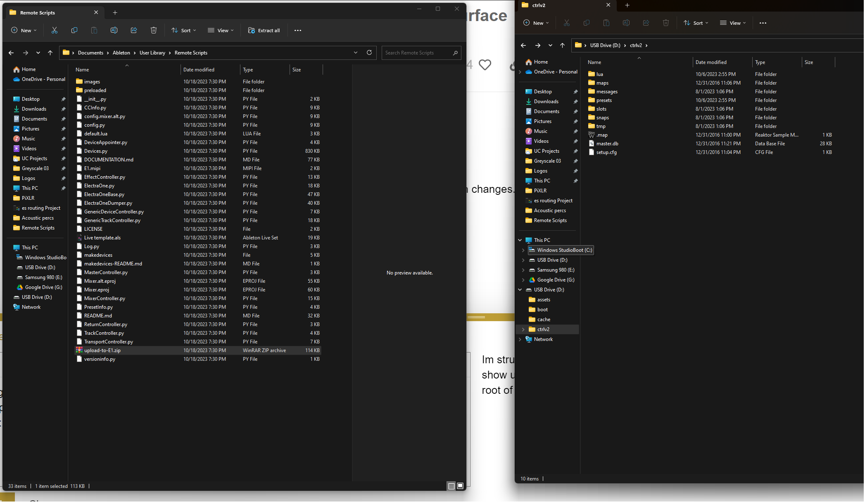Viewport: 865px width, 504px height.
Task: Open the New menu in ctrlv2 window
Action: click(536, 23)
